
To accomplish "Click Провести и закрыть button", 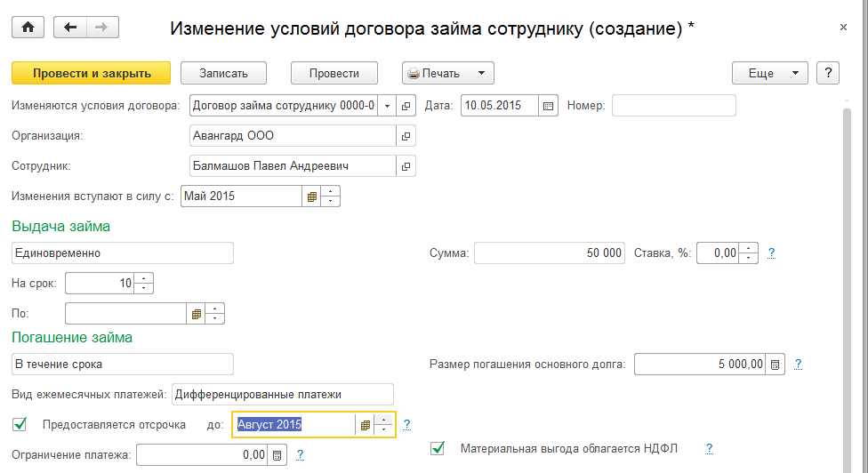I will (x=92, y=73).
